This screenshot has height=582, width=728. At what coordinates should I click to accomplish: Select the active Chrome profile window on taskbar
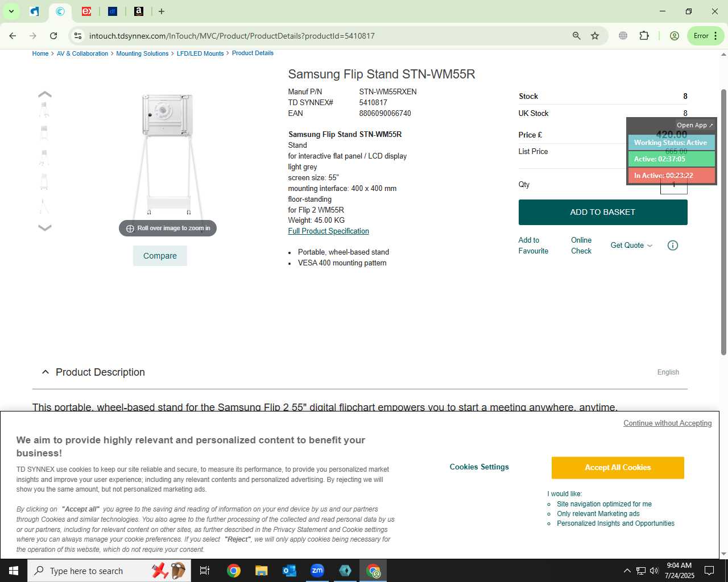coord(373,571)
